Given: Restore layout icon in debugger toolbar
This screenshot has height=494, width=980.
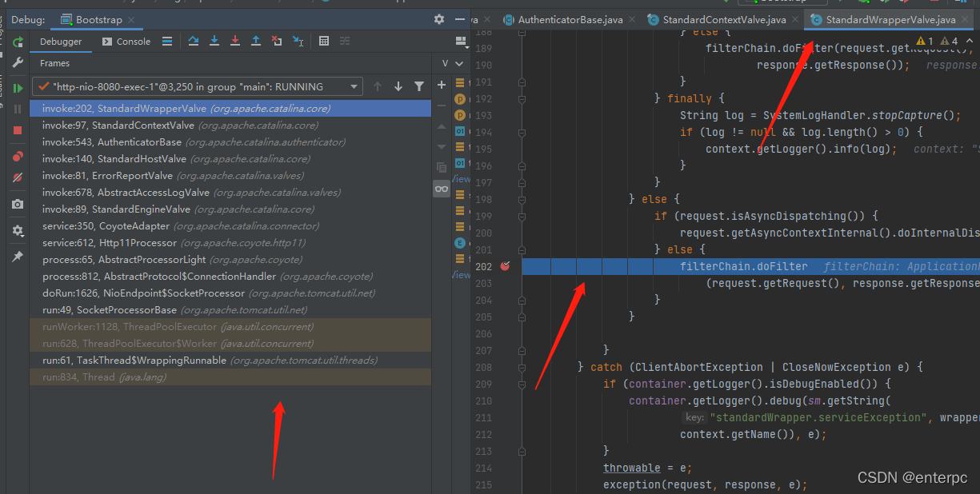Looking at the screenshot, I should 460,42.
